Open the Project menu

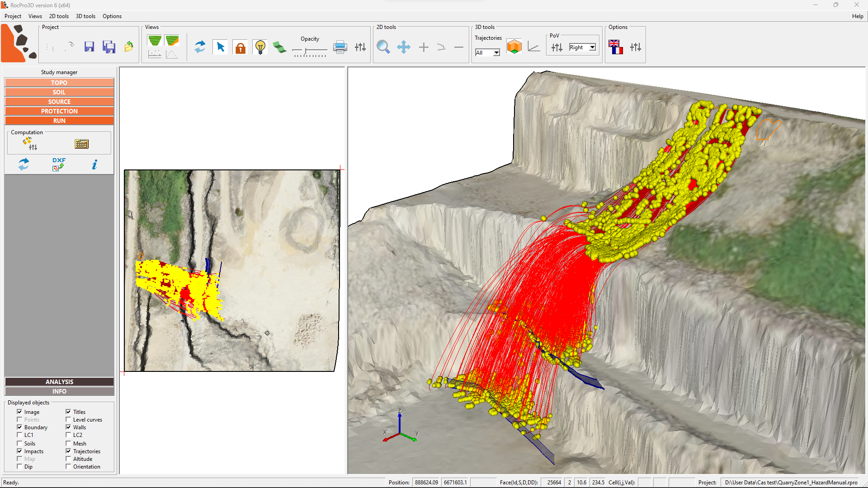pyautogui.click(x=13, y=16)
